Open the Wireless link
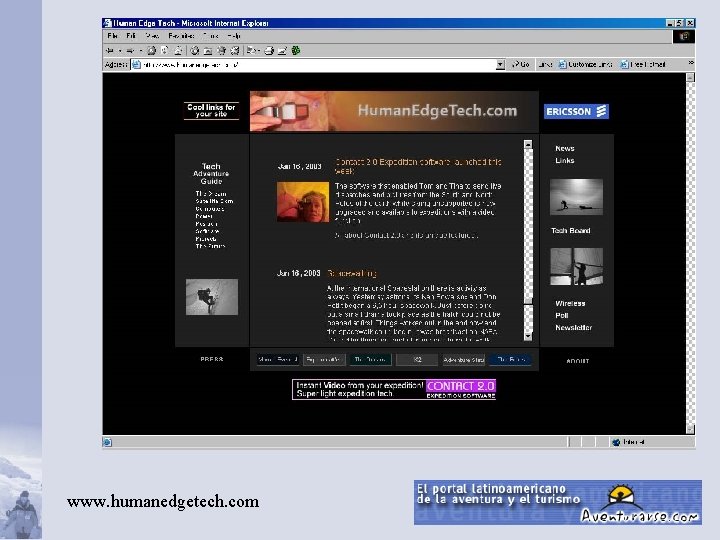 570,304
